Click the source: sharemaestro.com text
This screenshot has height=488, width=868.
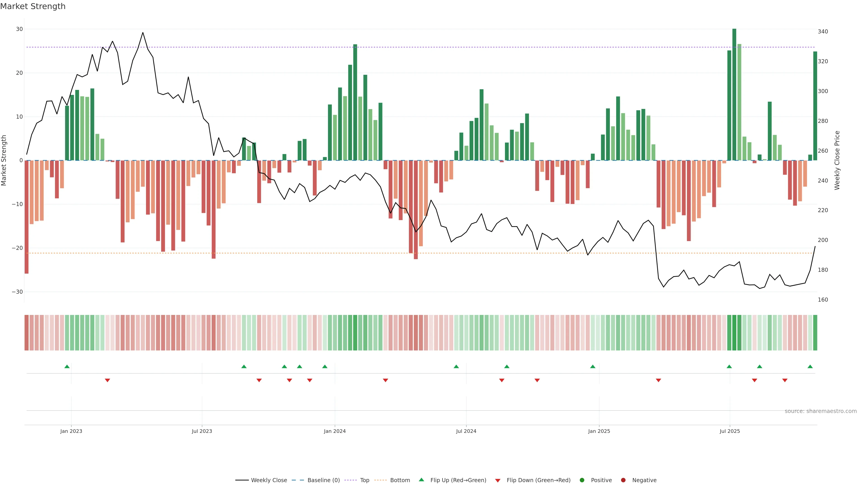pyautogui.click(x=821, y=411)
